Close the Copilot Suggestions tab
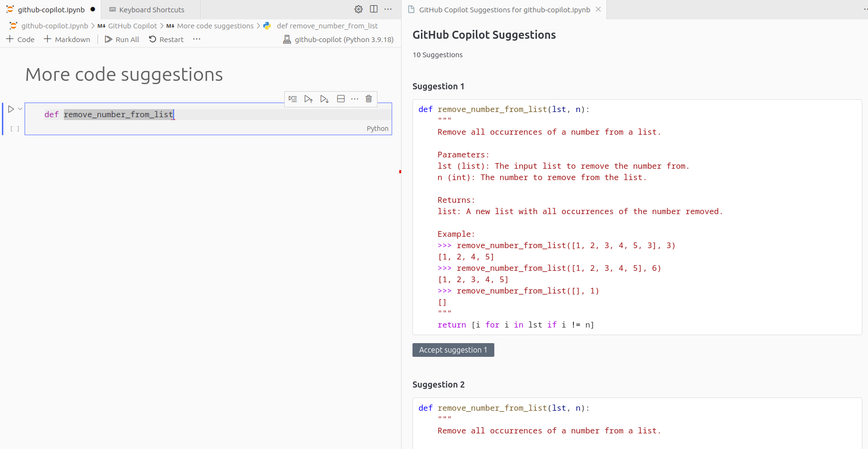Image resolution: width=868 pixels, height=449 pixels. (x=598, y=9)
